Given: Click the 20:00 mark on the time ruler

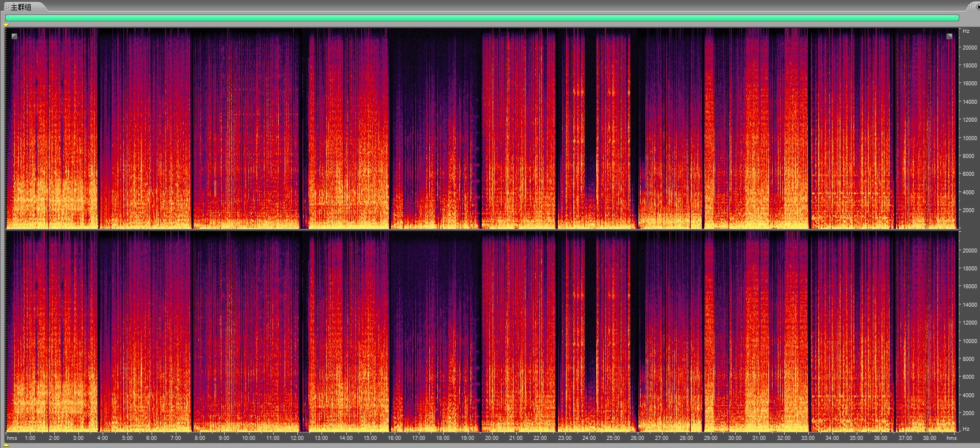Looking at the screenshot, I should [x=491, y=438].
